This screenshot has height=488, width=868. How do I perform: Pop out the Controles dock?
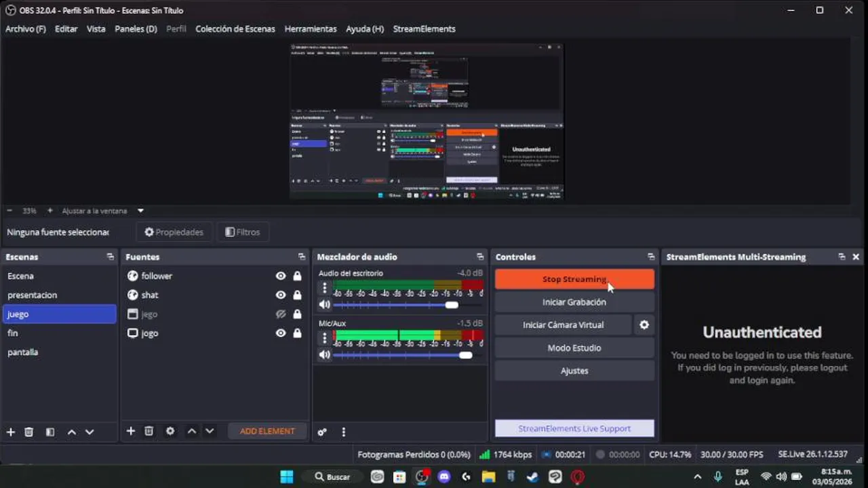click(651, 257)
